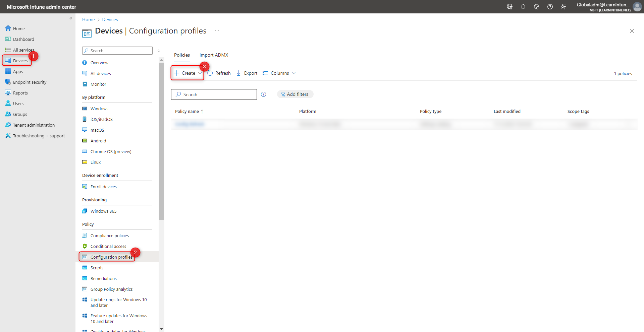Open Configuration profiles menu item

(x=111, y=257)
